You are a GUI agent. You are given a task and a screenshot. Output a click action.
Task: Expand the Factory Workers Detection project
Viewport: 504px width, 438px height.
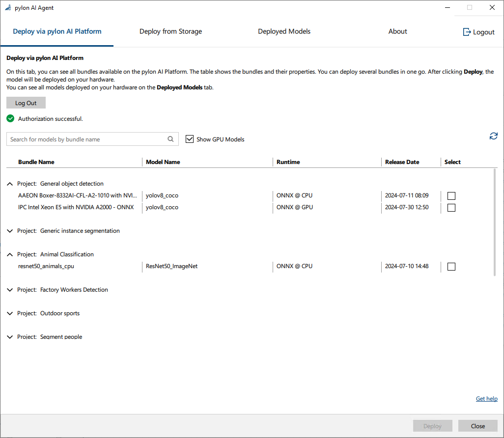[10, 290]
